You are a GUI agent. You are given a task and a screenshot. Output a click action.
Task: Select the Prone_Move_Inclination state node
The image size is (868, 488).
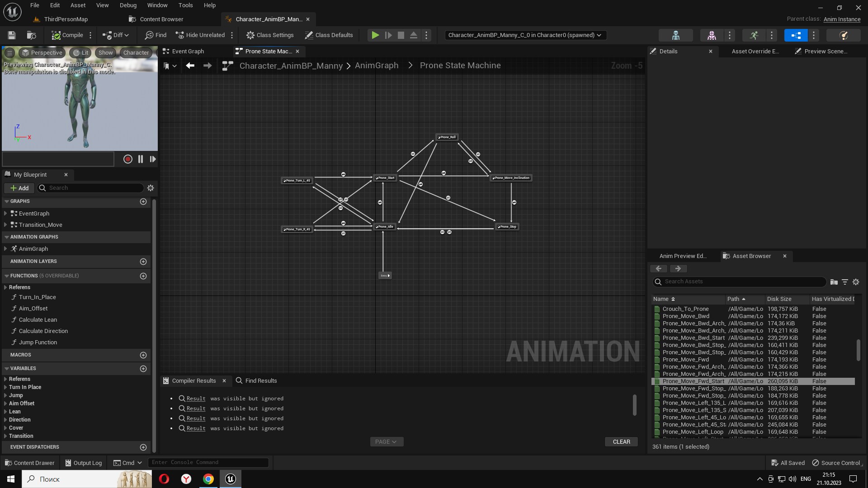511,178
